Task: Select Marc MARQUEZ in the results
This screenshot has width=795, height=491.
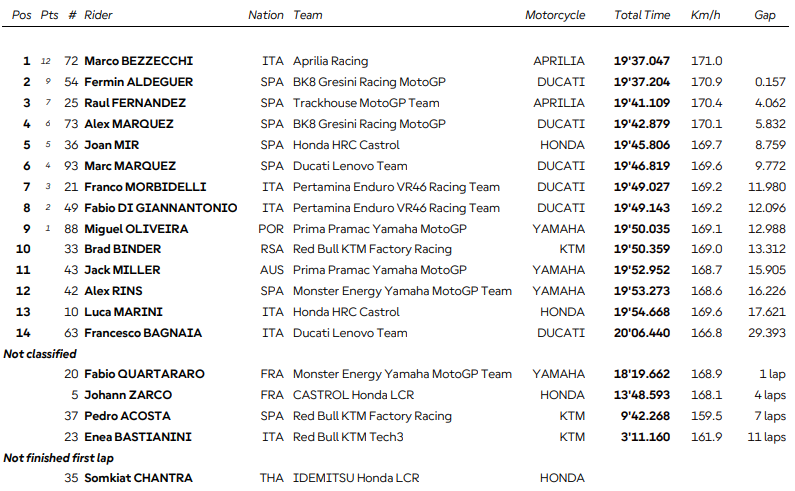Action: 130,166
